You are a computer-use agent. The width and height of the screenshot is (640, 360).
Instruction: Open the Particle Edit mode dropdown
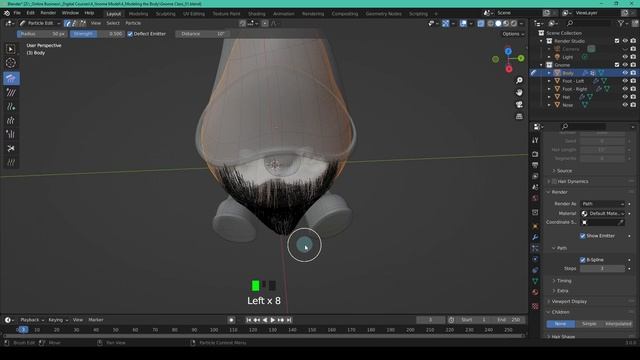[40, 23]
